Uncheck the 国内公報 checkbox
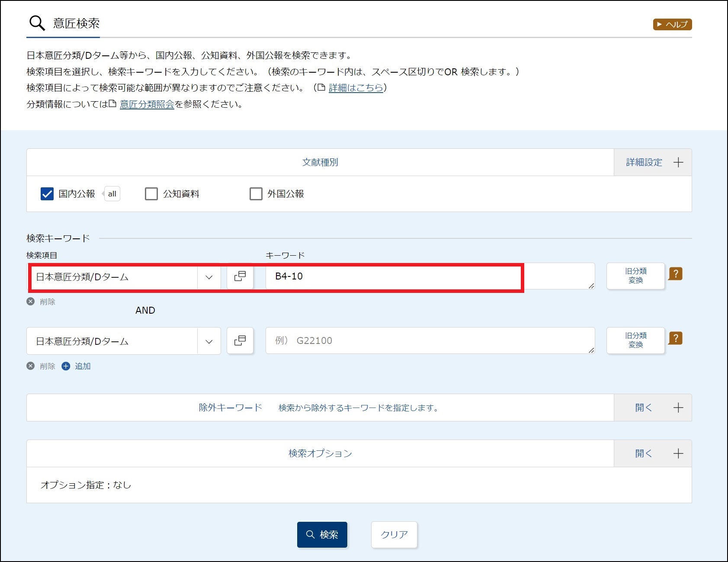Image resolution: width=728 pixels, height=562 pixels. pos(47,194)
